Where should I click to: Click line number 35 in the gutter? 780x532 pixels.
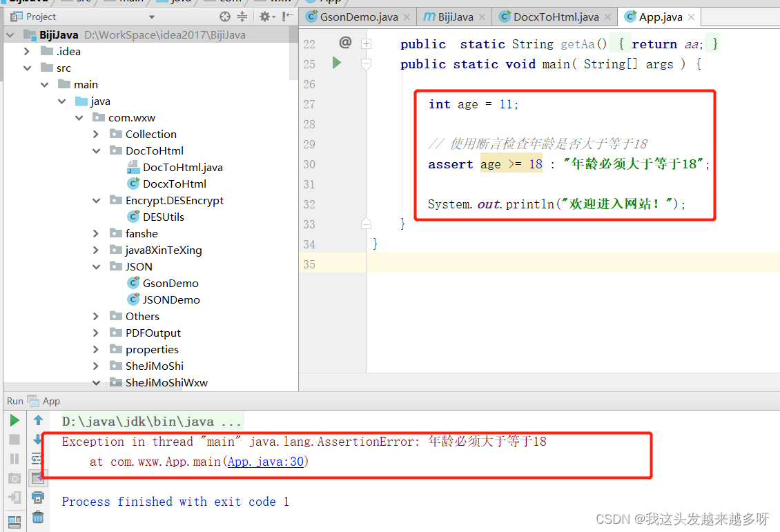tap(309, 264)
